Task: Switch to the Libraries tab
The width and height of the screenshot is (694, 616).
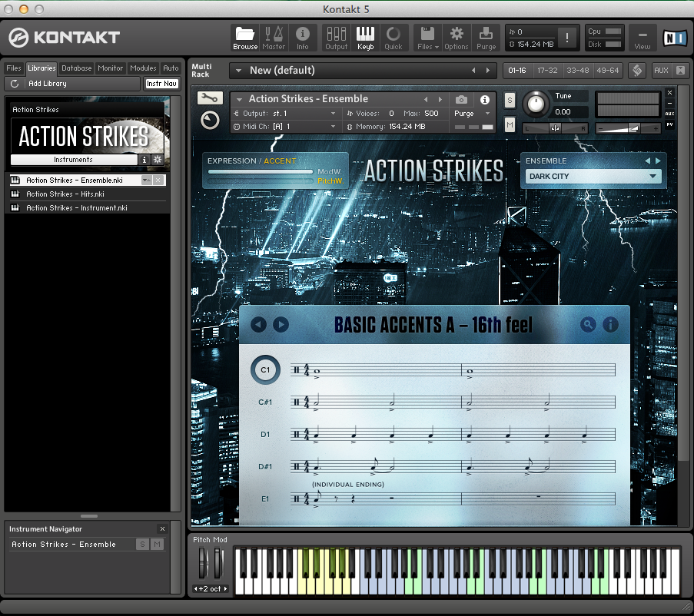Action: (42, 68)
